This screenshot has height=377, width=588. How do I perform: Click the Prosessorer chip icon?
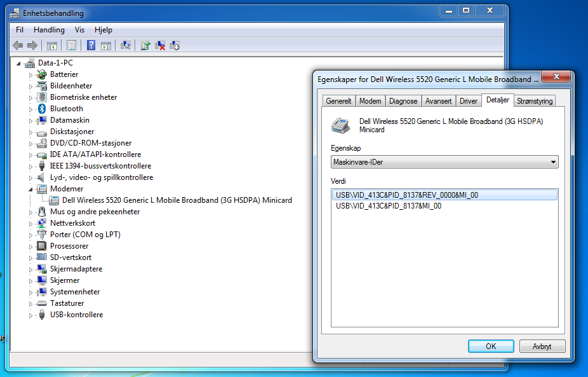(x=42, y=246)
